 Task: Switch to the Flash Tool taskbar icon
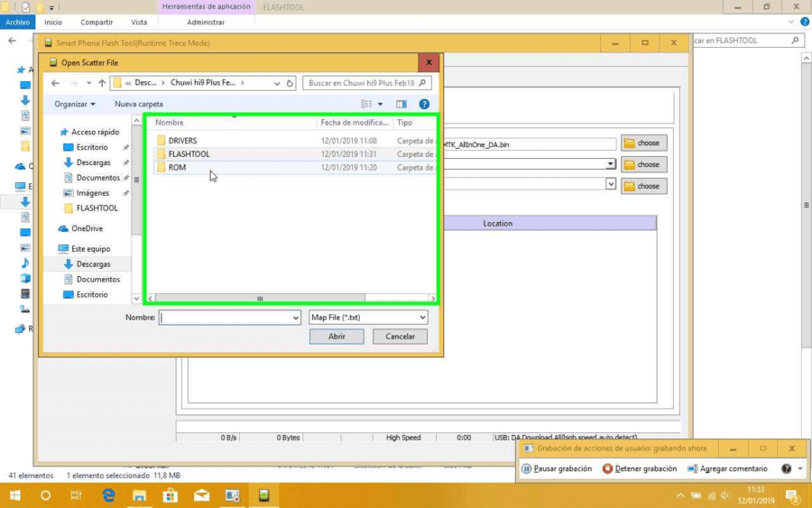click(x=264, y=495)
